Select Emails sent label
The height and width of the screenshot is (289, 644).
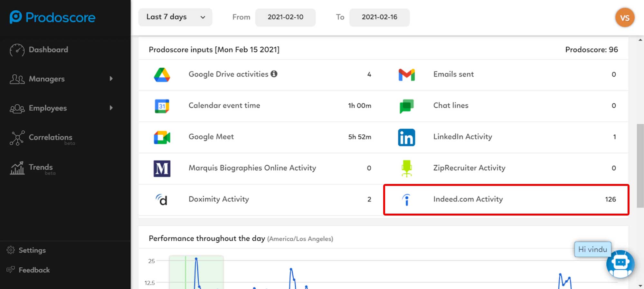453,74
